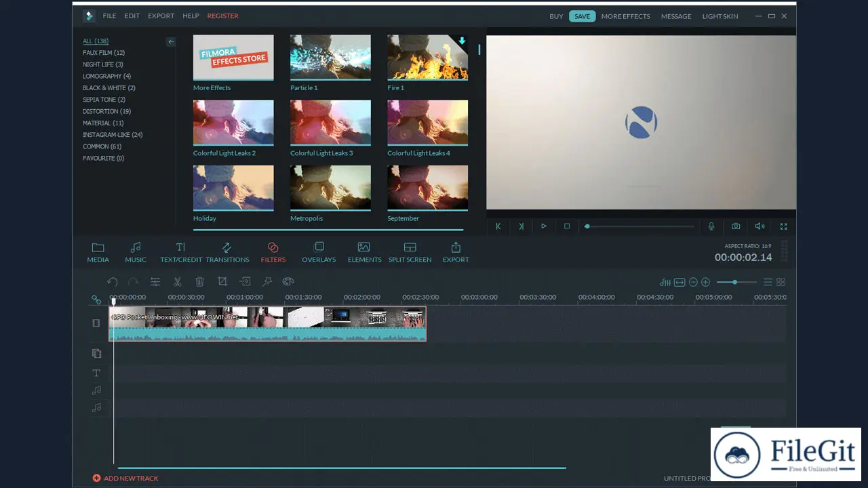Image resolution: width=868 pixels, height=488 pixels.
Task: Zoom out timeline with minus icon
Action: [693, 282]
